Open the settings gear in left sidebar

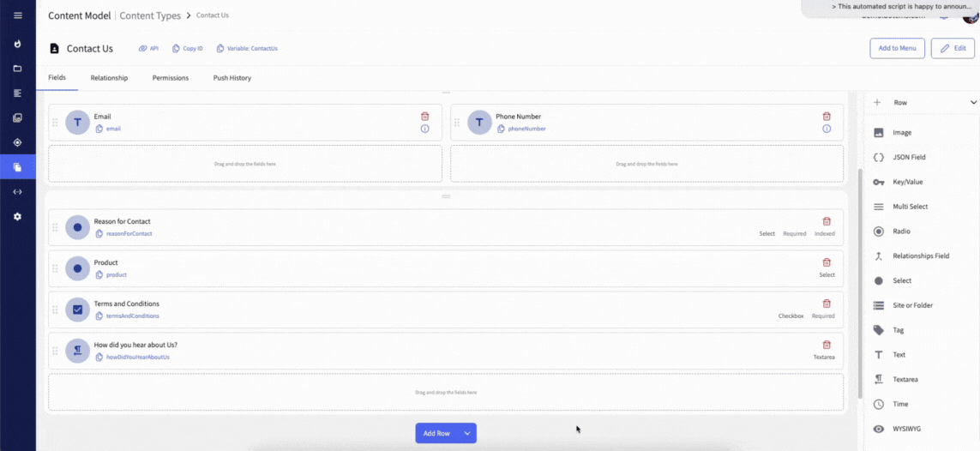point(17,217)
